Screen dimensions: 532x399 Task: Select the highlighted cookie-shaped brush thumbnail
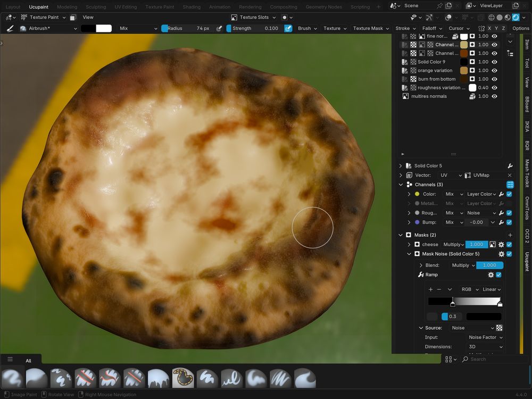(183, 378)
